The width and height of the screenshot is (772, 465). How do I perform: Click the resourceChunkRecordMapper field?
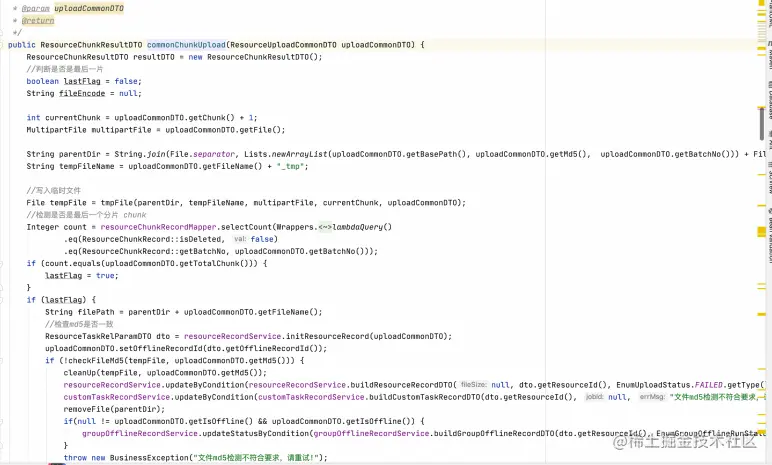[158, 227]
